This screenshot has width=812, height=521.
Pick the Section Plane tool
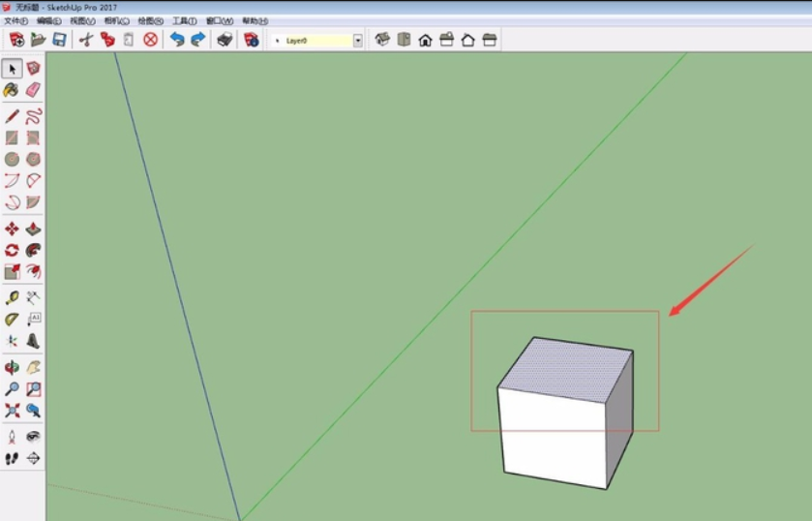click(x=33, y=458)
